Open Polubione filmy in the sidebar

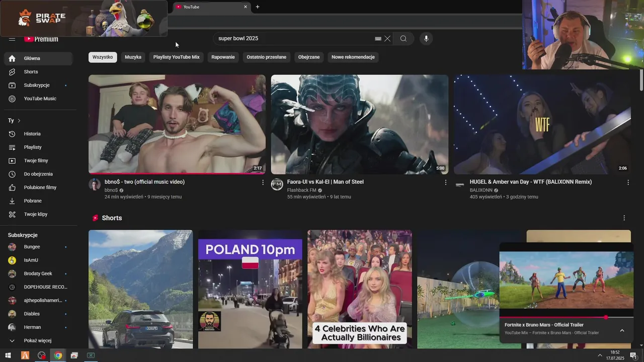coord(38,188)
